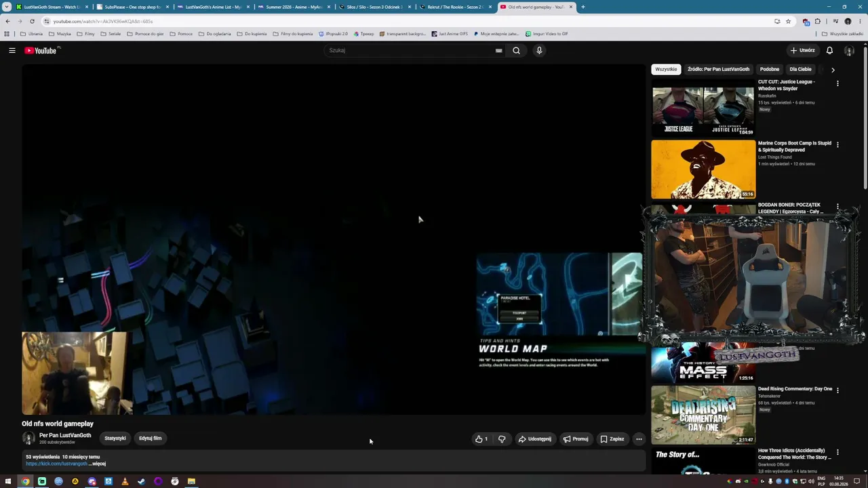
Task: Open the Pomoce do gier bookmarks folder
Action: coord(145,34)
